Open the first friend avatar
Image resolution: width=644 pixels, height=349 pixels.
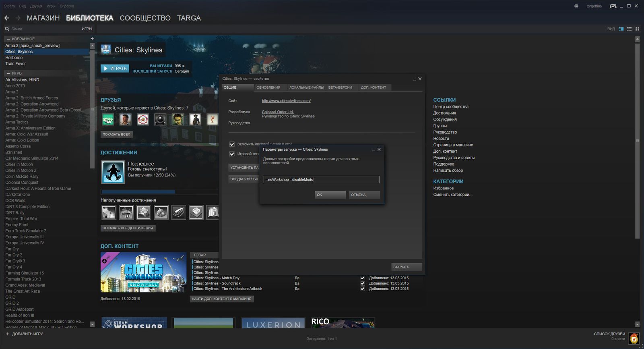click(x=108, y=119)
